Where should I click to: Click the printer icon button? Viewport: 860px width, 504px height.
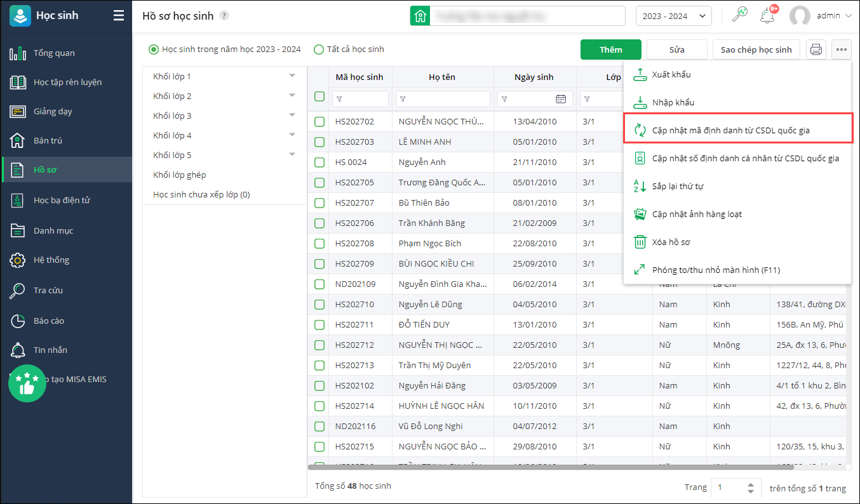coord(816,50)
